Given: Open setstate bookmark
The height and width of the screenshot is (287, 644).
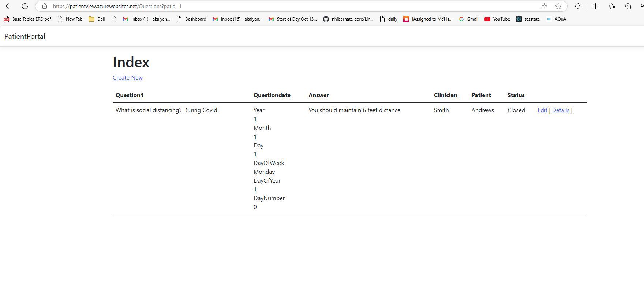Looking at the screenshot, I should (x=528, y=19).
